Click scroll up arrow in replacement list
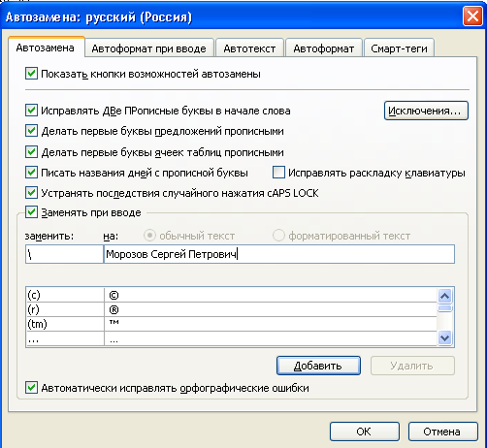The image size is (487, 448). coord(445,296)
